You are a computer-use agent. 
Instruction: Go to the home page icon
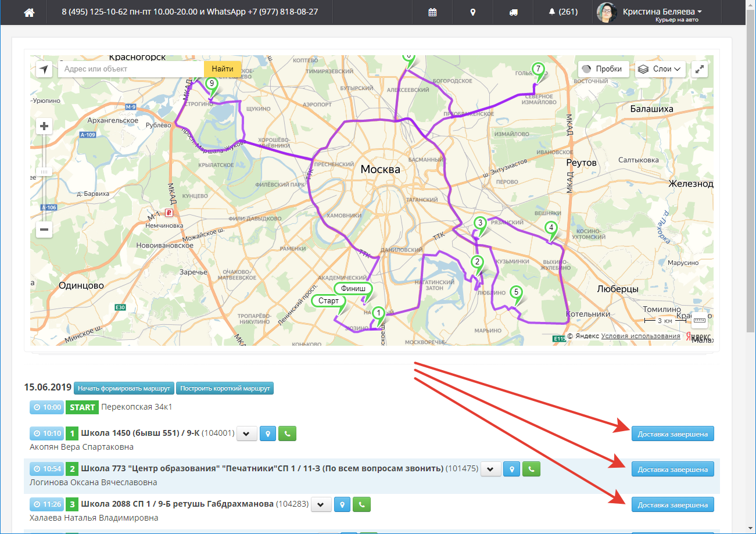tap(29, 12)
